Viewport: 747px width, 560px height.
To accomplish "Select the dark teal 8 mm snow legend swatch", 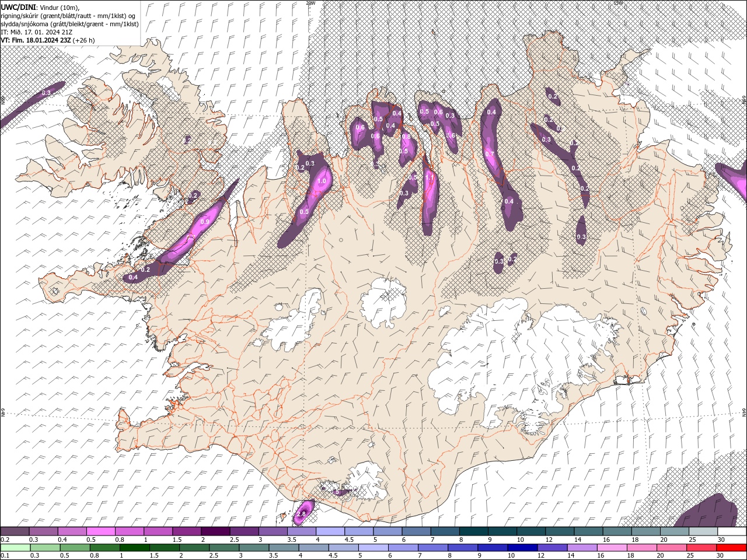I will pos(474,531).
